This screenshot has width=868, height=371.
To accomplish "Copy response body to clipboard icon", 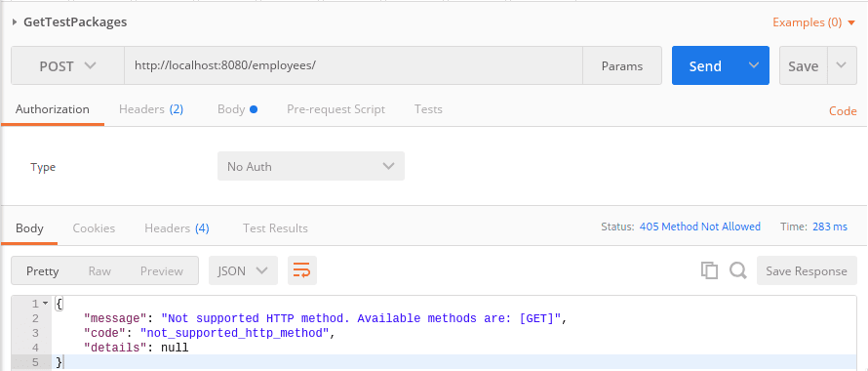I will pos(709,270).
